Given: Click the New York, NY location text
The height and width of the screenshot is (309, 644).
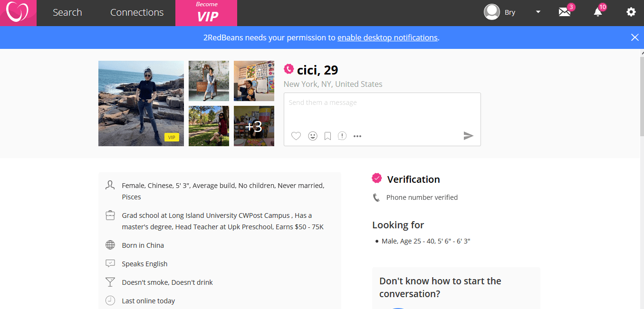Looking at the screenshot, I should click(x=333, y=84).
